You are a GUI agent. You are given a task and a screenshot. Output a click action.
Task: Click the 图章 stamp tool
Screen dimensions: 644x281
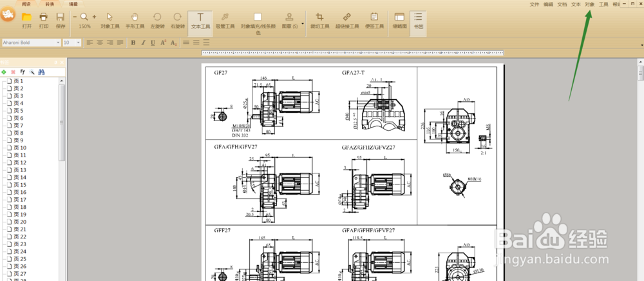click(x=290, y=20)
